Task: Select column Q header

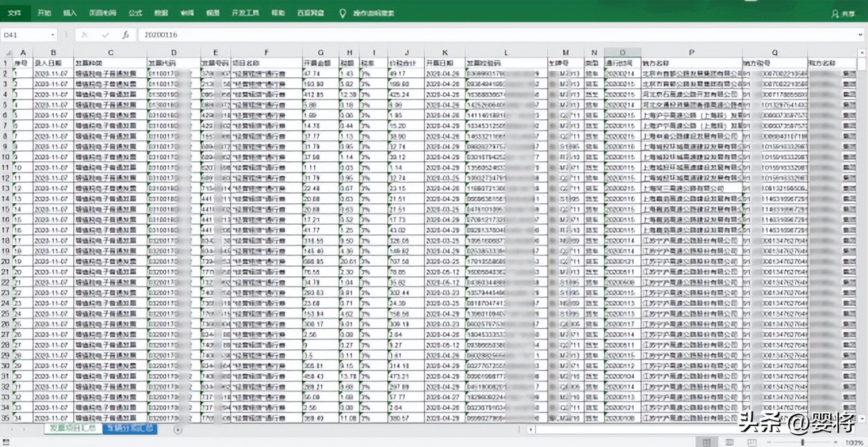Action: pos(775,53)
